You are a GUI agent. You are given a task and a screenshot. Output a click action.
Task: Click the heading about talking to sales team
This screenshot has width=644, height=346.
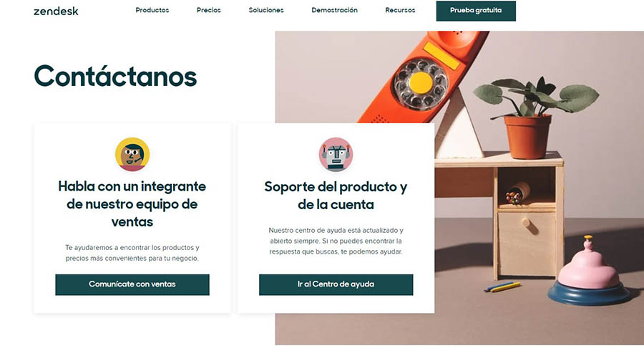click(132, 204)
